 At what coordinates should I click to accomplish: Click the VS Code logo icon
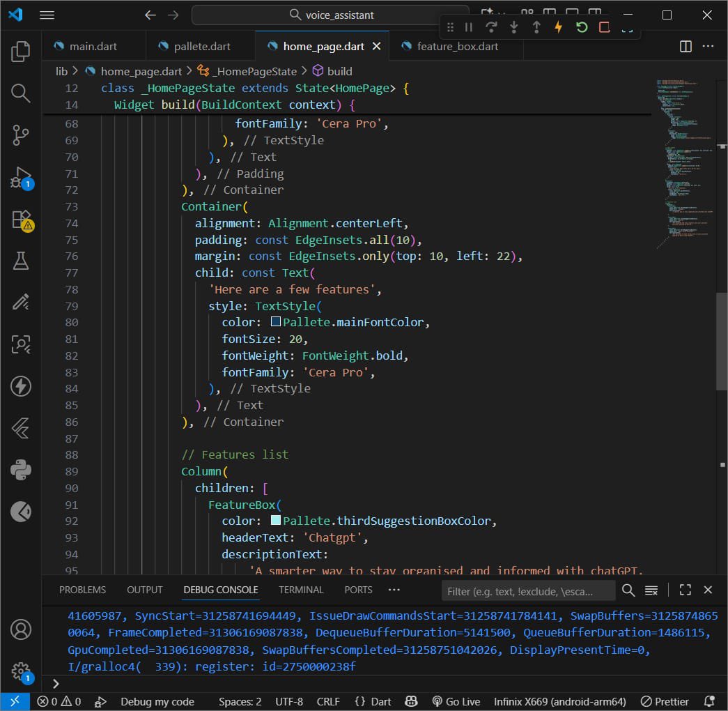15,15
